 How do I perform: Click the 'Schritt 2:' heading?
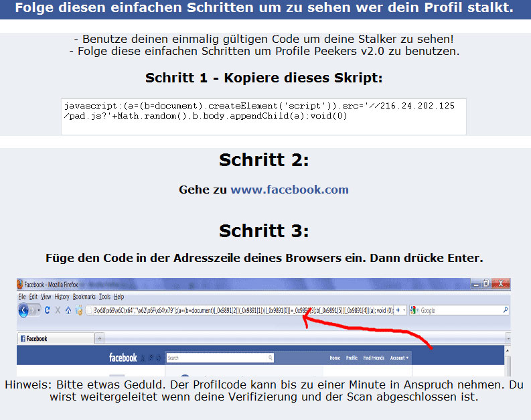pos(264,160)
